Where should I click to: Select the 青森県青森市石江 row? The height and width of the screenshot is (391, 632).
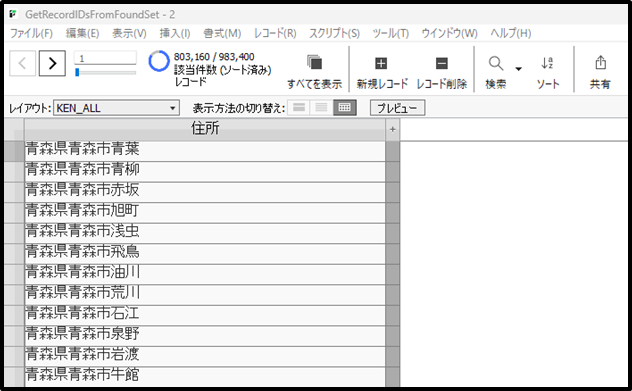coord(205,315)
